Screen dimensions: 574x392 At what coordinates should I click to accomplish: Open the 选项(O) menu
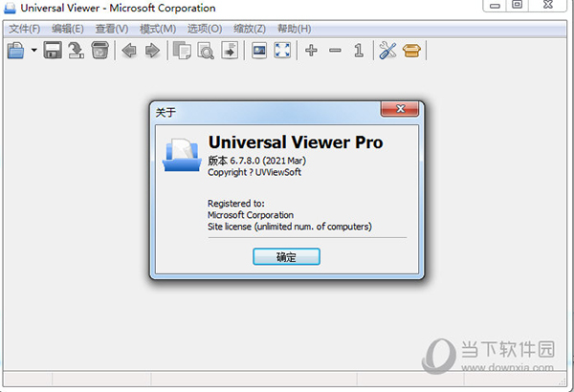pos(205,29)
